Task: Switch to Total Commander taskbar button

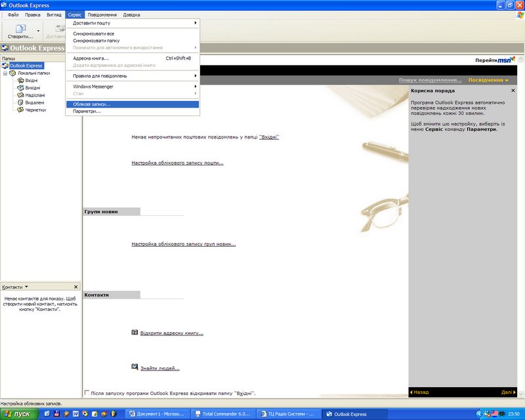Action: (223, 414)
